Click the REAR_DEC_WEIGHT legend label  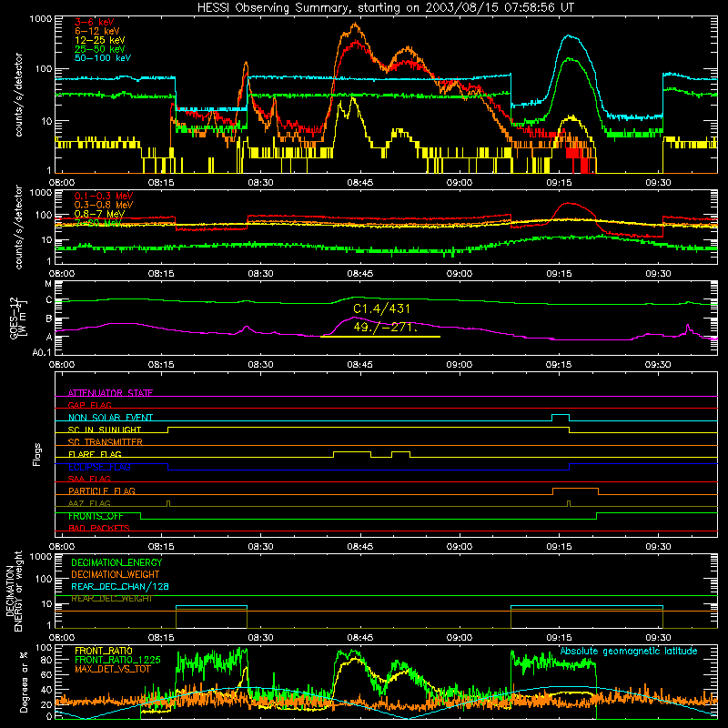(x=111, y=599)
